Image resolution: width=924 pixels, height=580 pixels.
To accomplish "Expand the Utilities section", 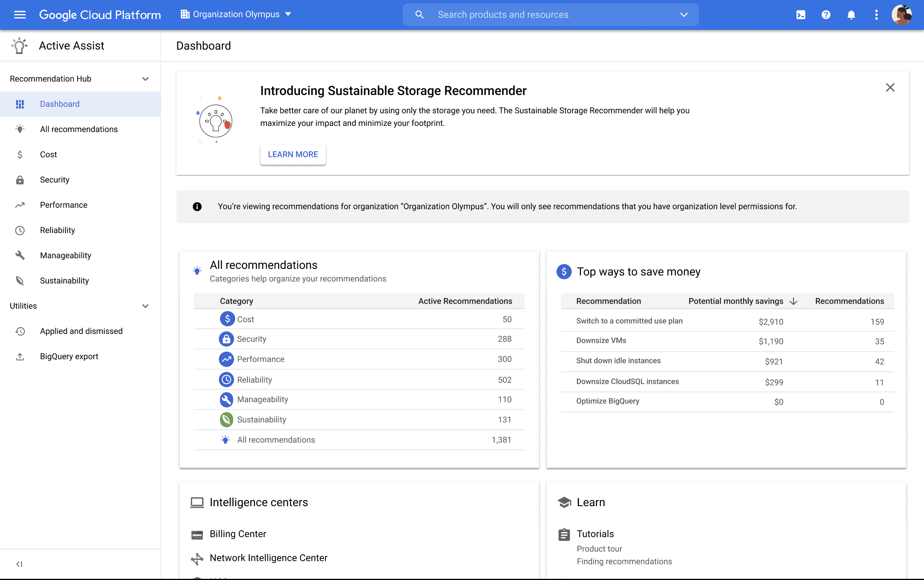I will click(x=146, y=306).
